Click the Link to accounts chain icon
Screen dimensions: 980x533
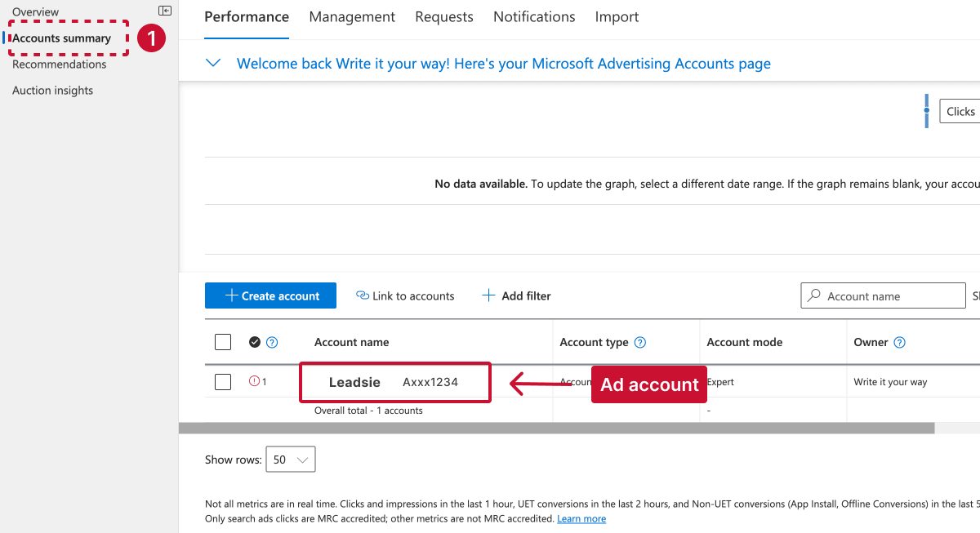(363, 295)
